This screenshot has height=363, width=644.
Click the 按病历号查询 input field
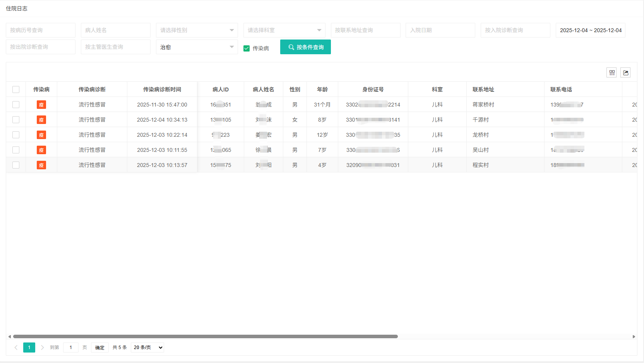41,30
